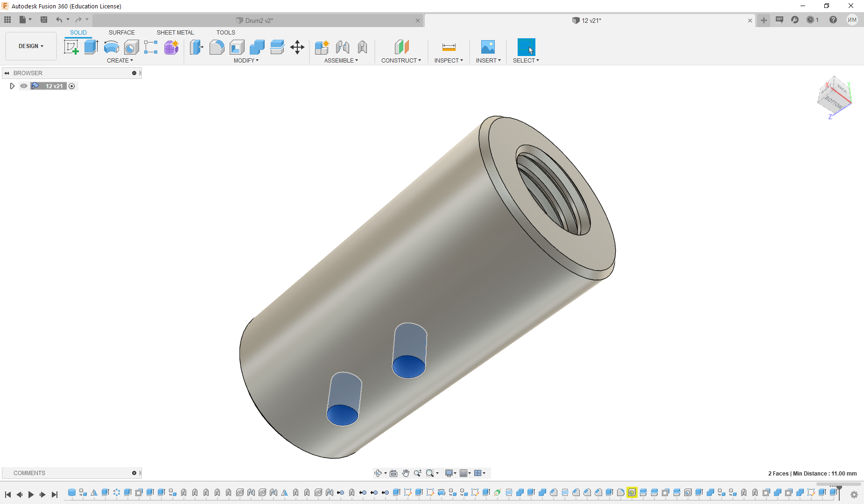Select the As-built Joint tool

pos(362,47)
